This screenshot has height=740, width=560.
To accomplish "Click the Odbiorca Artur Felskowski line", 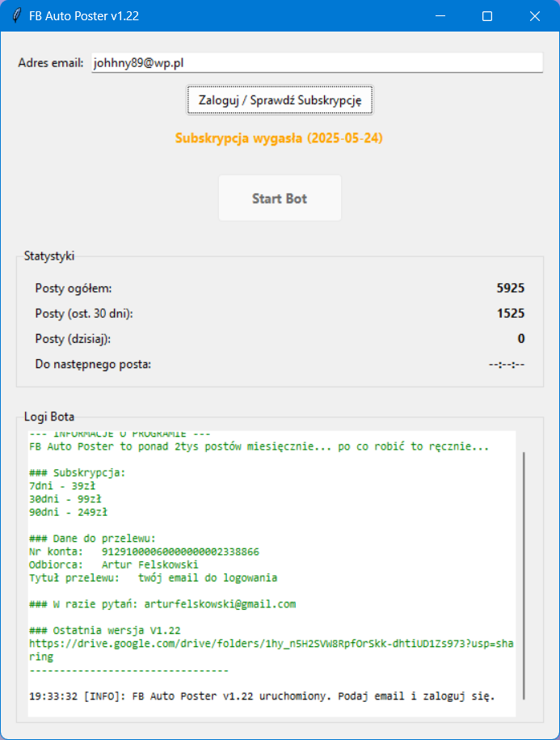I will [114, 565].
